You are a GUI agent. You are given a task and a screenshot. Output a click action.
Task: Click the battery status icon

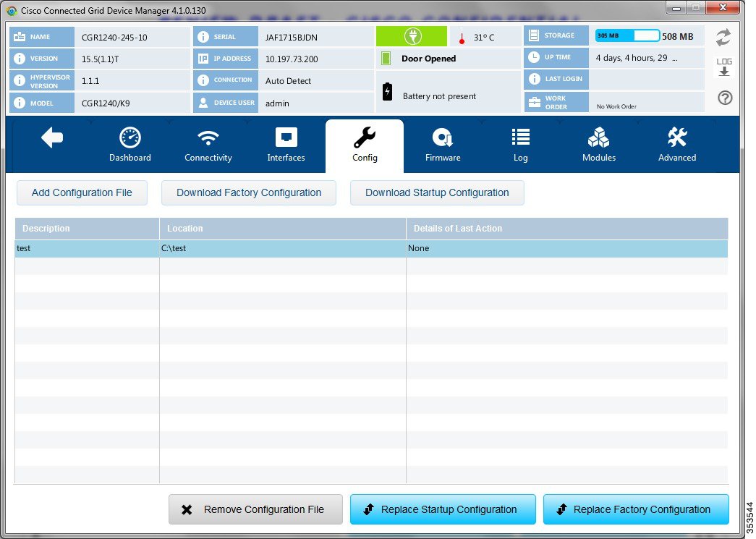[x=387, y=91]
